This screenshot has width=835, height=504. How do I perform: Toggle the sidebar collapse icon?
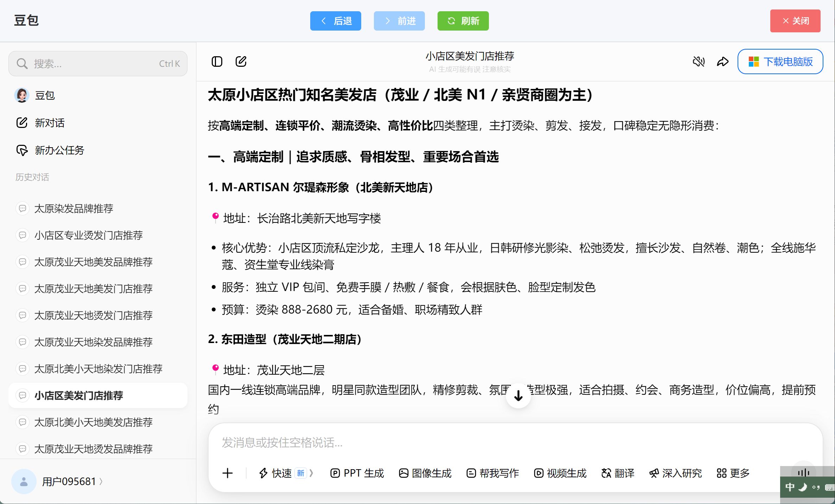pyautogui.click(x=217, y=62)
